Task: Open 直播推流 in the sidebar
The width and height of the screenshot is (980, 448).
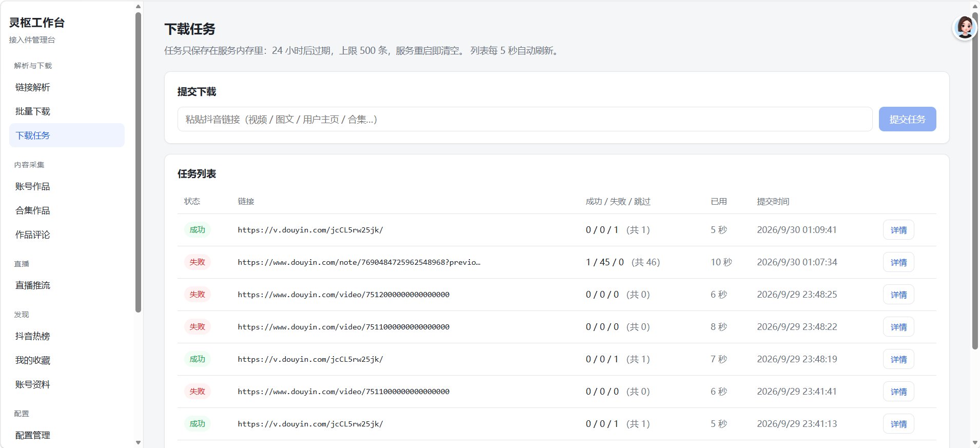Action: click(x=67, y=285)
